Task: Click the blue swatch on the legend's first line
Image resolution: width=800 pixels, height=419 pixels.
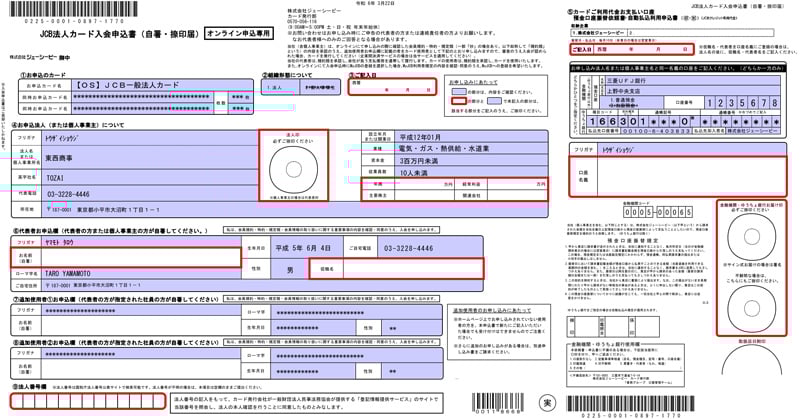Action: (x=459, y=92)
